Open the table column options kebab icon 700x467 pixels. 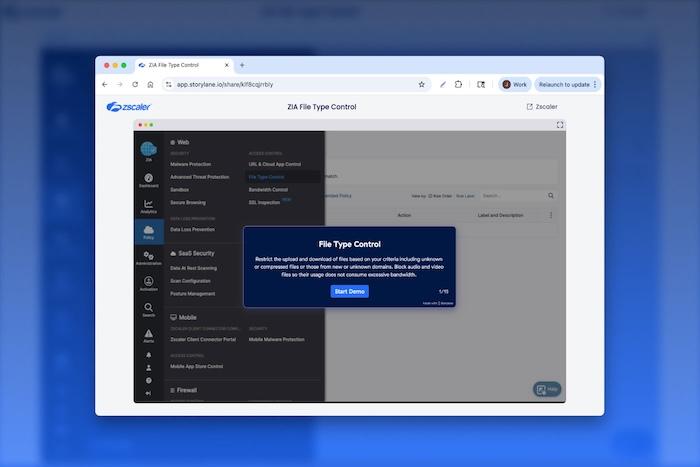click(551, 215)
